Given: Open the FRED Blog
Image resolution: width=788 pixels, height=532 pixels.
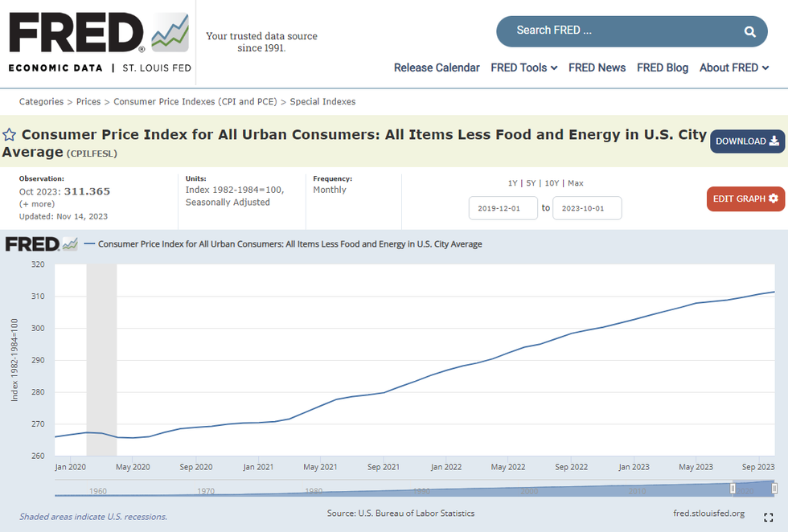Looking at the screenshot, I should 663,68.
